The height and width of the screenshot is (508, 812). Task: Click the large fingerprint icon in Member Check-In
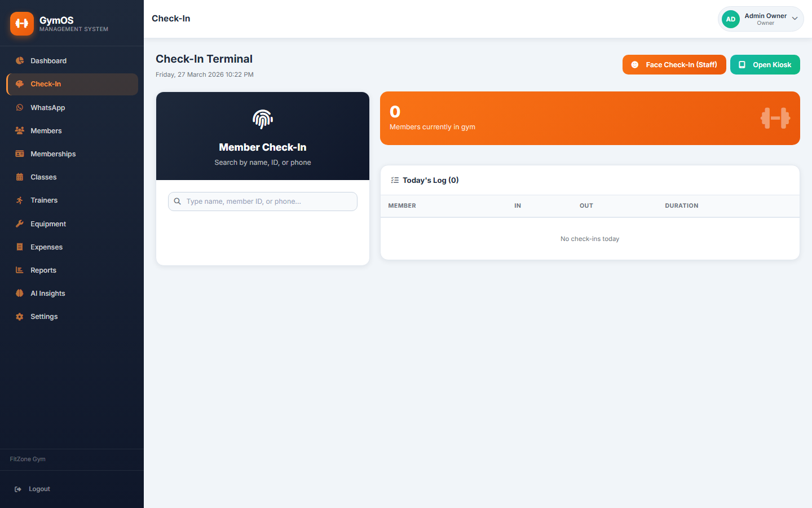click(263, 119)
